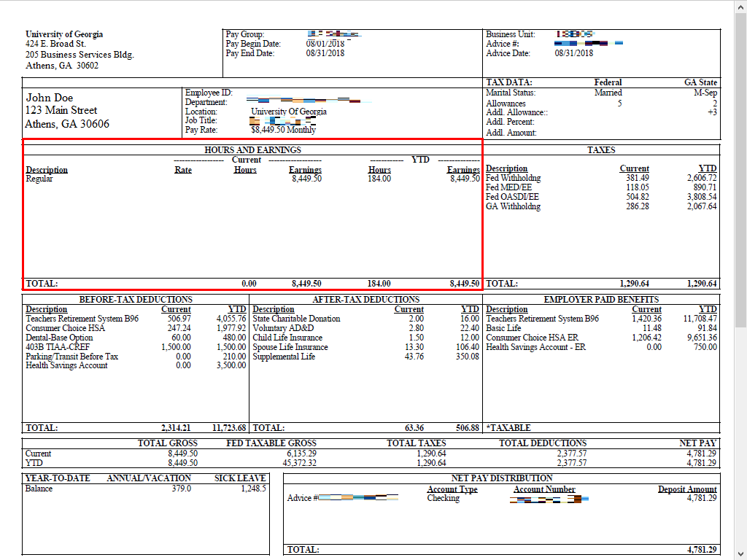Viewport: 747px width, 560px height.
Task: Click the vertical scrollbar thumb
Action: [740, 168]
